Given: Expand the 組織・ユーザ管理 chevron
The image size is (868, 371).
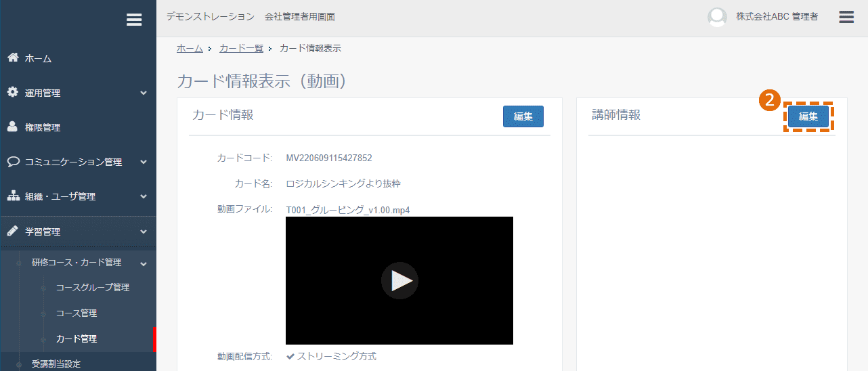Looking at the screenshot, I should [143, 196].
